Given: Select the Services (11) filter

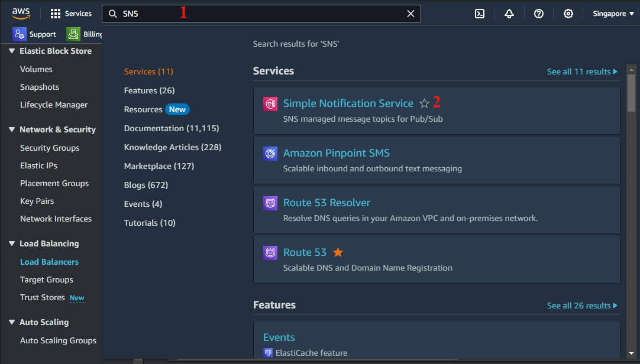Looking at the screenshot, I should pos(148,71).
